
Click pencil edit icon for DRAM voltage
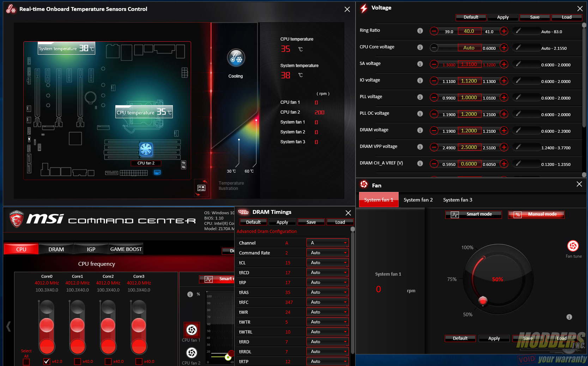click(x=518, y=130)
